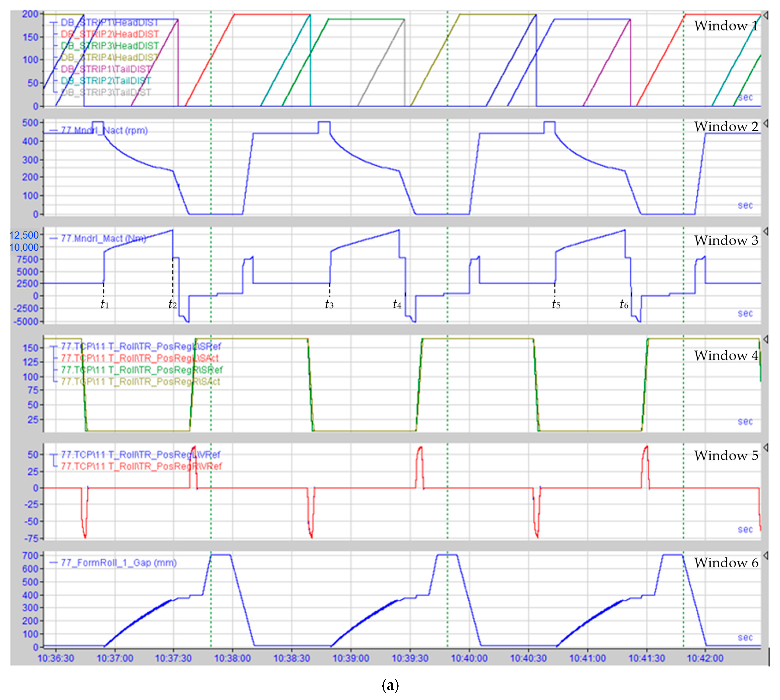The width and height of the screenshot is (780, 700).
Task: Toggle 77.Mndrl_Nact (rpm) legend entry
Action: click(104, 130)
